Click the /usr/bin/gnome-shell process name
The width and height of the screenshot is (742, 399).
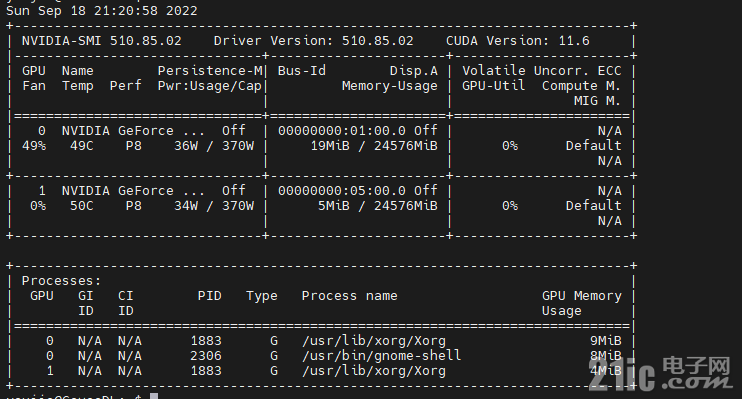pos(381,355)
